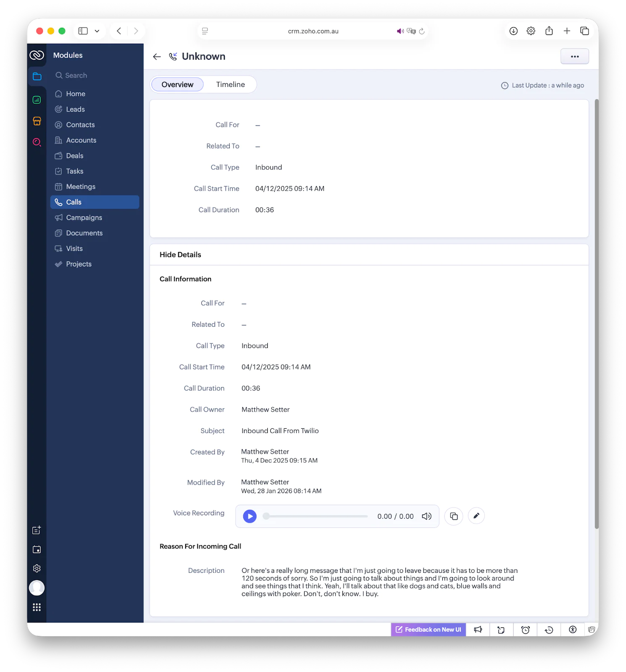Edit the voice recording with pencil icon

pyautogui.click(x=476, y=516)
